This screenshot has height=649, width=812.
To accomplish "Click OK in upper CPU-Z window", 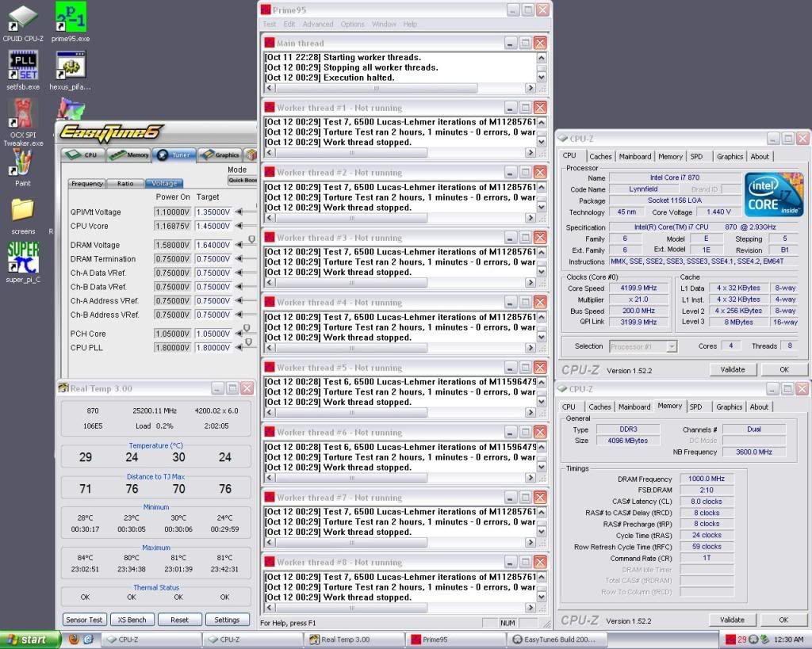I will coord(784,369).
